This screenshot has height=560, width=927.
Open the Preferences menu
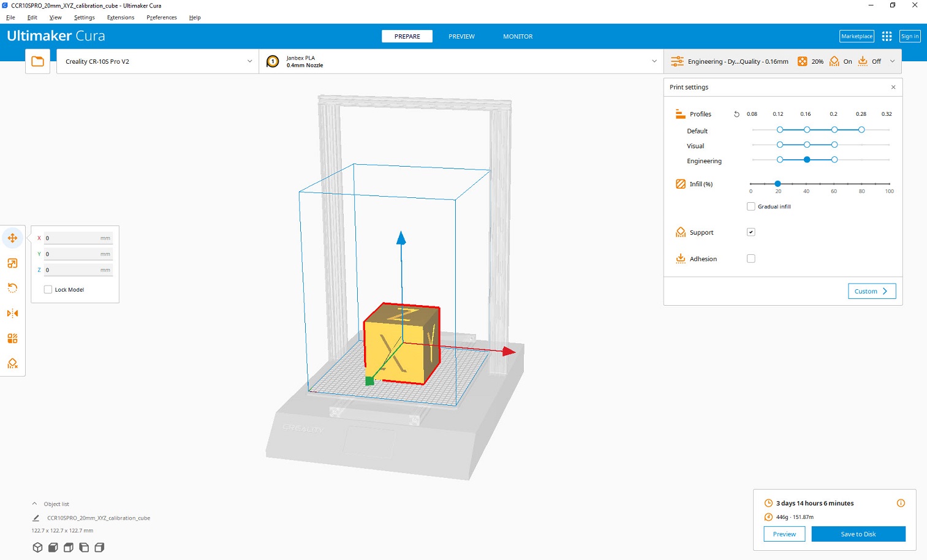161,17
